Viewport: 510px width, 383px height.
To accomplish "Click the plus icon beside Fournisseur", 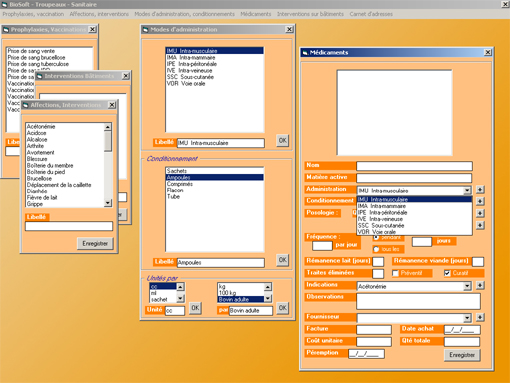I will (x=480, y=317).
